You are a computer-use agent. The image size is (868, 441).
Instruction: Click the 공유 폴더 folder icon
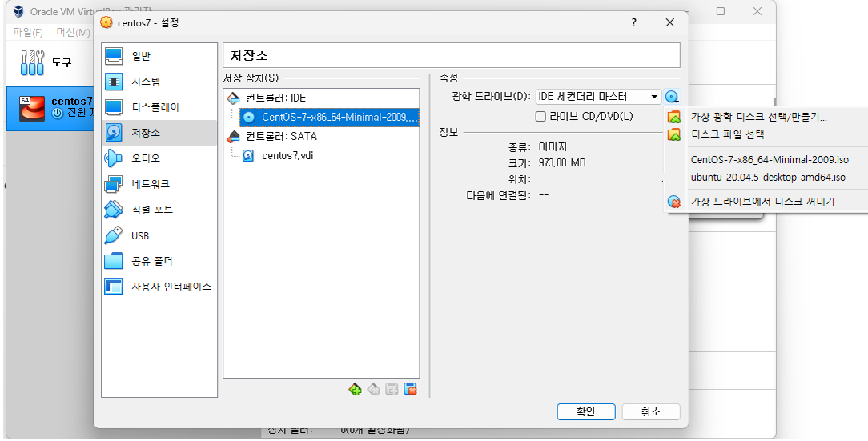pyautogui.click(x=114, y=261)
